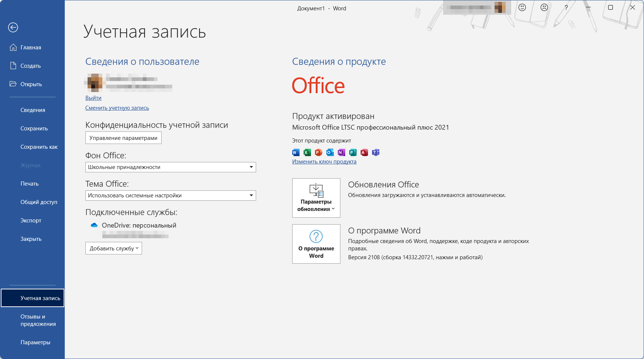This screenshot has height=359, width=644.
Task: Click the Главная label in sidebar
Action: 31,47
